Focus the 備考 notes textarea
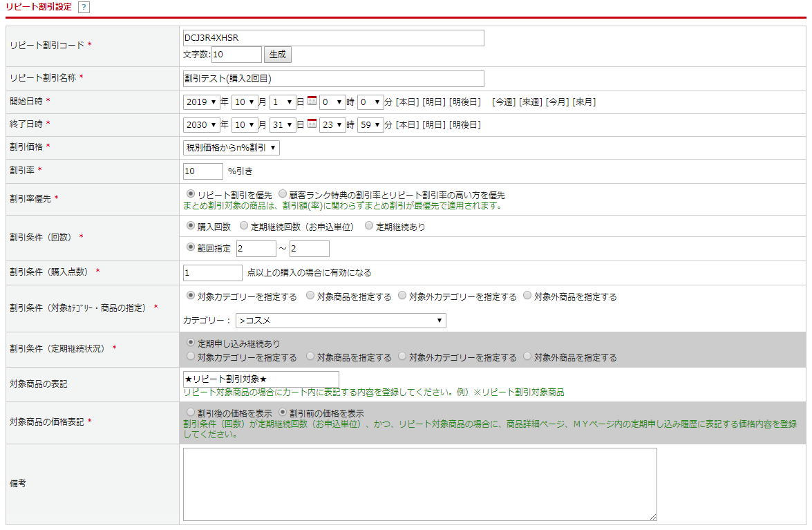 [419, 484]
